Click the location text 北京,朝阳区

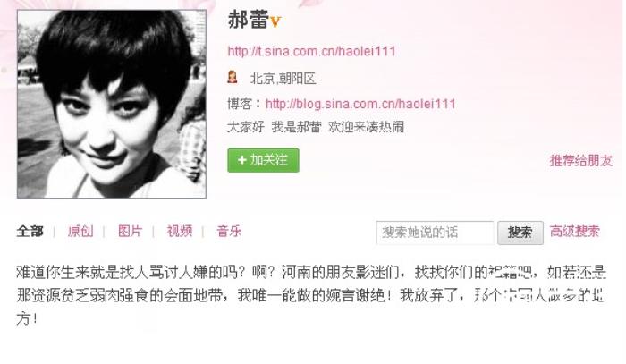(283, 79)
